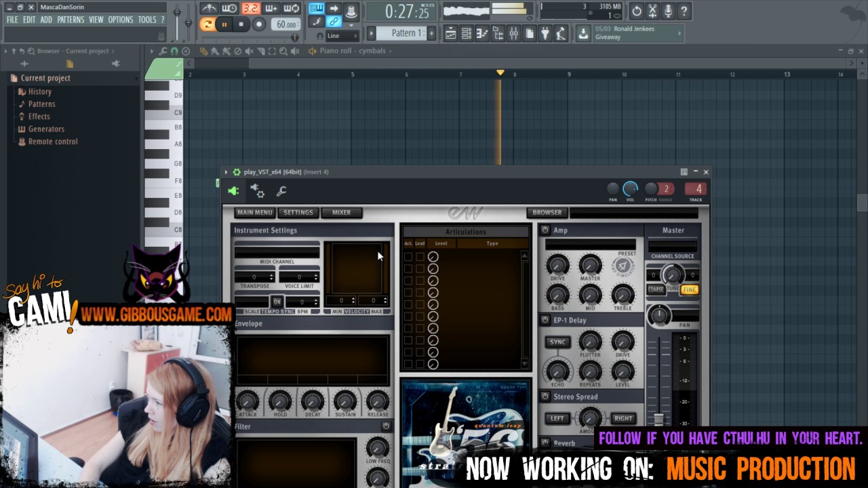Open the Pattern 1 selector
Viewport: 868px width, 488px height.
[x=401, y=33]
